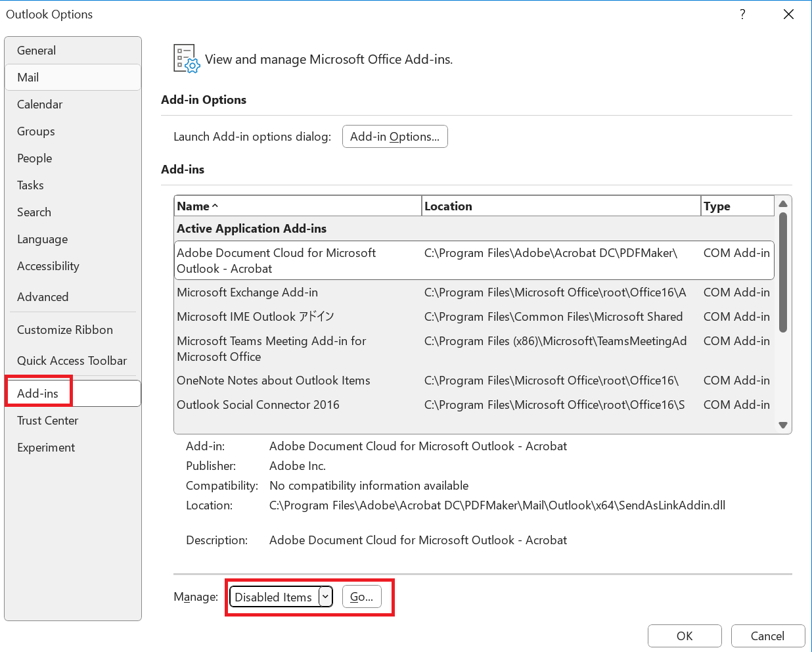The height and width of the screenshot is (652, 812).
Task: Select Tasks in the sidebar
Action: point(72,185)
